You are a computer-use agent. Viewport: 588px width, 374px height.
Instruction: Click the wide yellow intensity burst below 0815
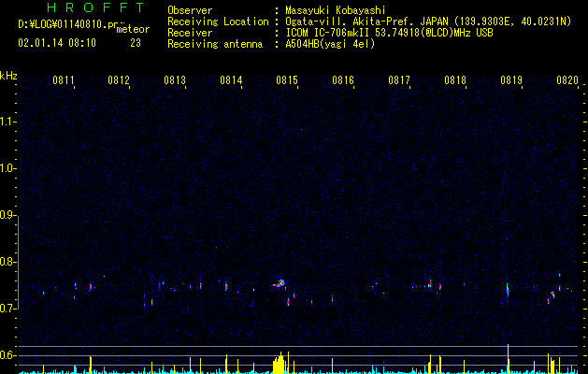[x=279, y=363]
